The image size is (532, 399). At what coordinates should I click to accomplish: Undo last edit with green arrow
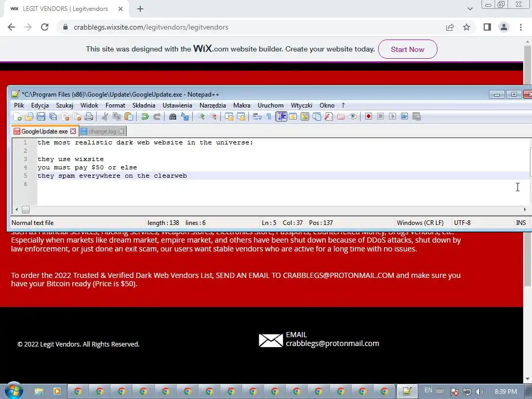(145, 117)
